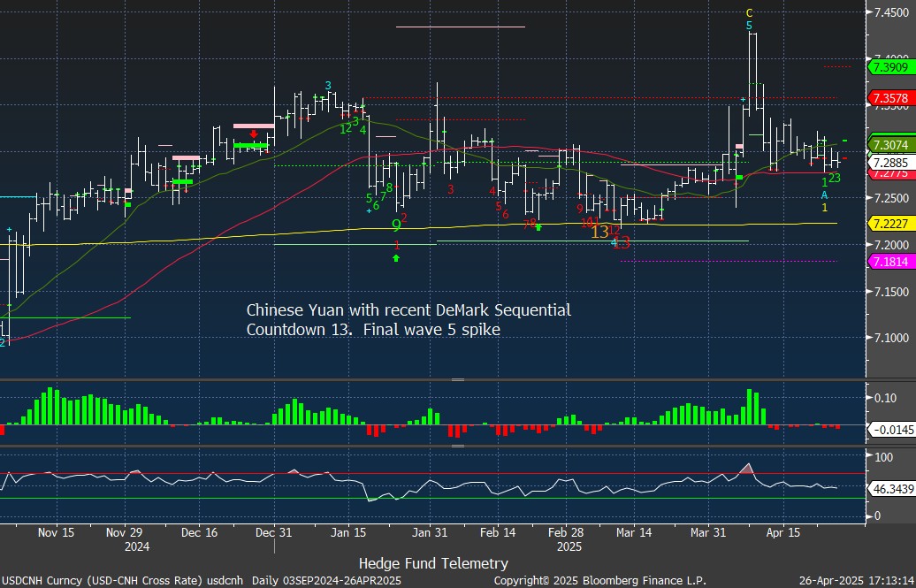Viewport: 916px width, 588px height.
Task: Click the 2024 year label
Action: tap(137, 546)
